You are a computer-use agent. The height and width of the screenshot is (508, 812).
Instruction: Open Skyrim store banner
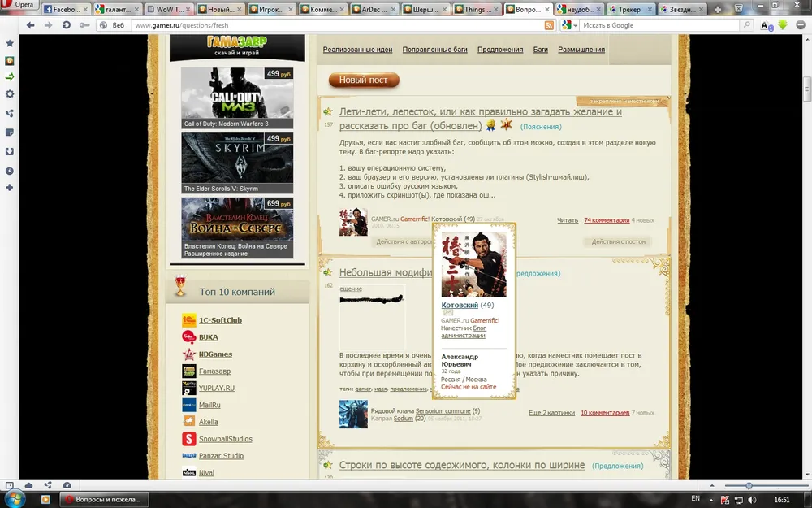point(237,163)
